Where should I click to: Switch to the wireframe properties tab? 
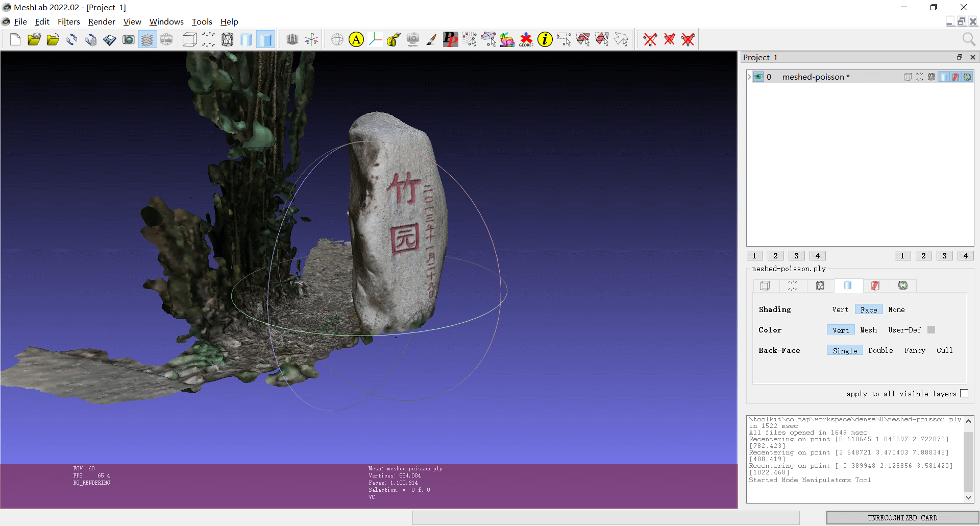coord(820,285)
